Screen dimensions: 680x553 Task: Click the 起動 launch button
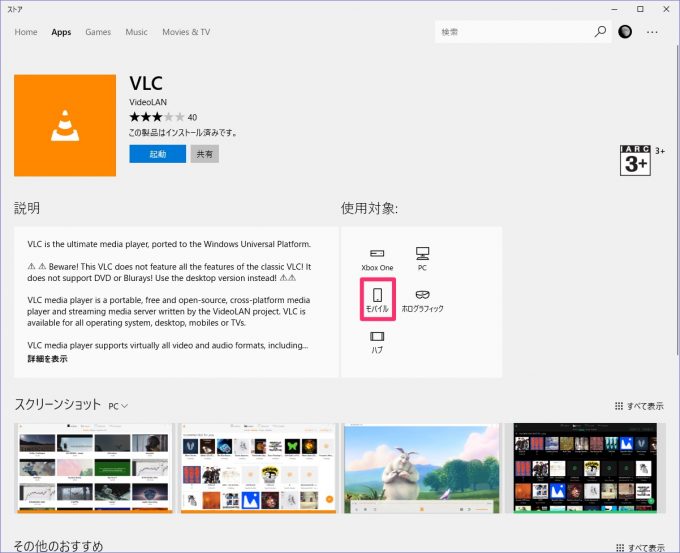(x=157, y=154)
